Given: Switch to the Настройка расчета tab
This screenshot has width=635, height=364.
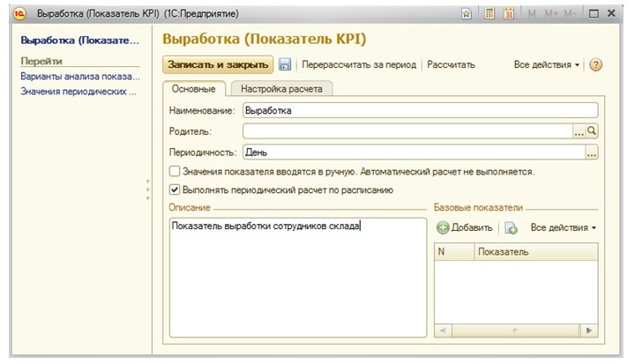Looking at the screenshot, I should pyautogui.click(x=281, y=89).
